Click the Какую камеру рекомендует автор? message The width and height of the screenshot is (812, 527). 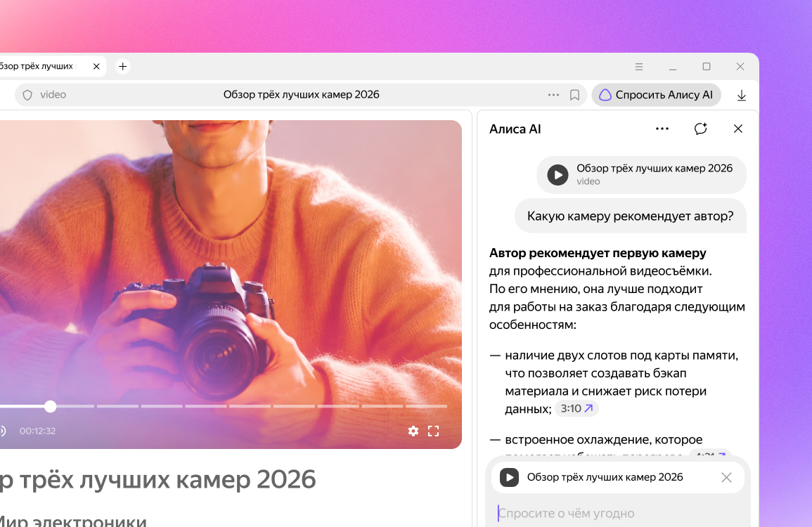coord(630,216)
